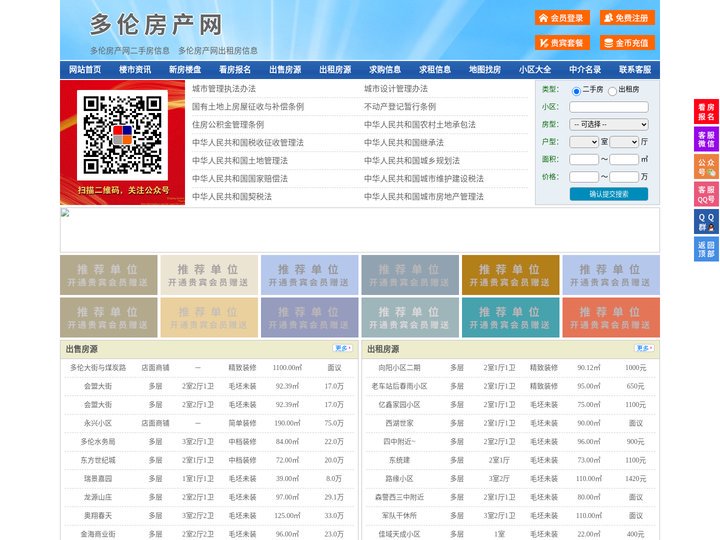Screen dimensions: 720x540
Task: Open the 亿鑫家园小区 rental listing
Action: click(399, 405)
